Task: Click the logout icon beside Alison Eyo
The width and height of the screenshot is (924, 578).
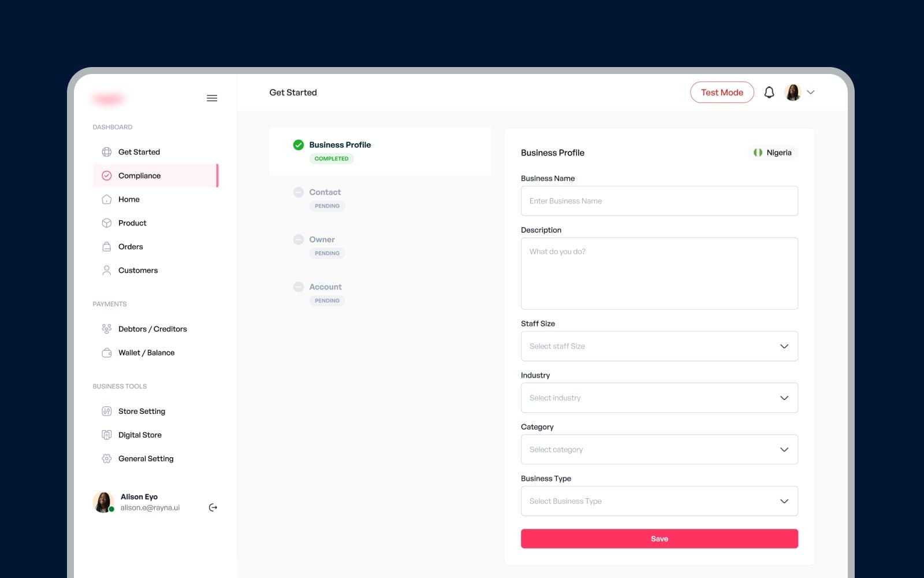Action: (213, 507)
